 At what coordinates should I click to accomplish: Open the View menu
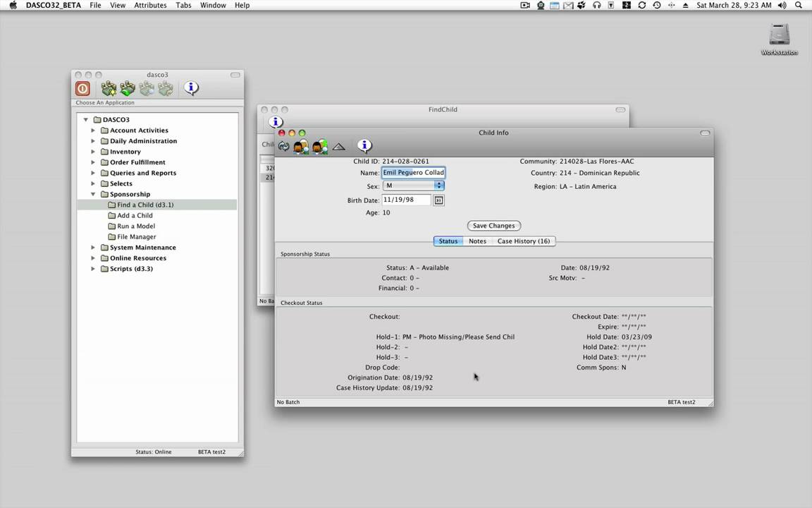click(x=118, y=5)
